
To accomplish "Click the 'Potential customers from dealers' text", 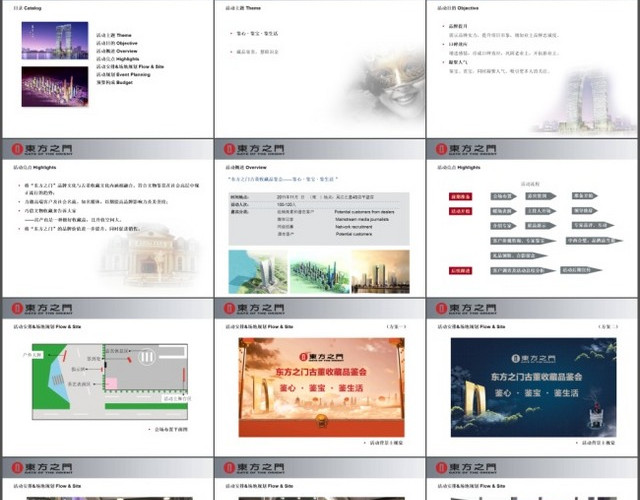I will (364, 212).
